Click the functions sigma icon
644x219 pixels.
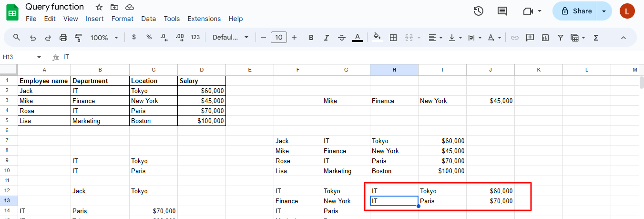(x=596, y=38)
